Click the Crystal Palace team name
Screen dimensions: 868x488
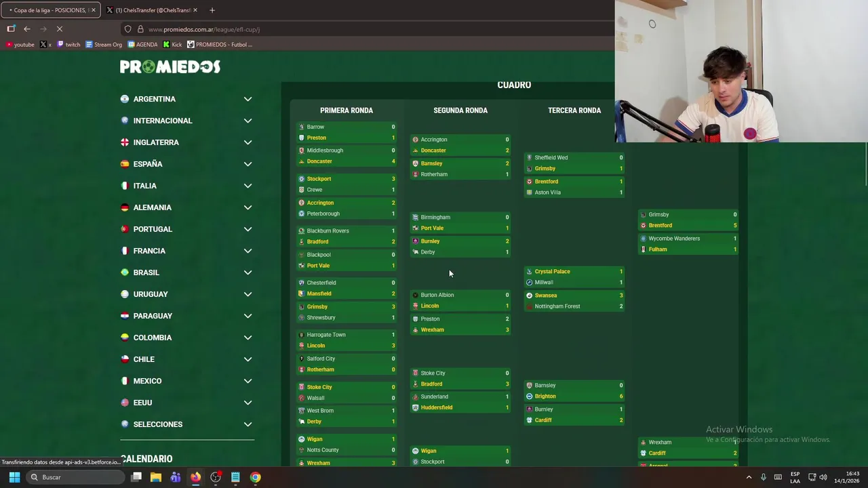552,272
